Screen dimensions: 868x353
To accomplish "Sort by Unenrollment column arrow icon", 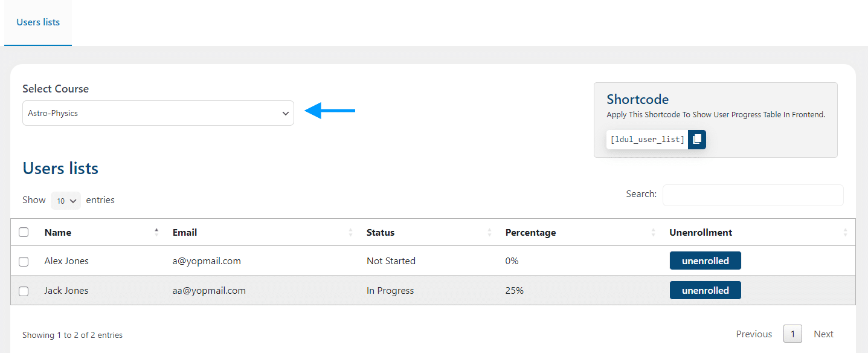I will [x=846, y=232].
